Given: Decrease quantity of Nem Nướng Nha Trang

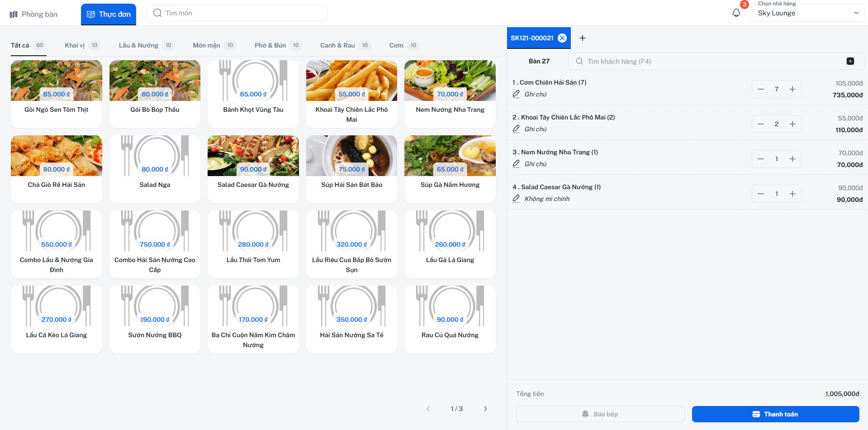Looking at the screenshot, I should point(761,159).
